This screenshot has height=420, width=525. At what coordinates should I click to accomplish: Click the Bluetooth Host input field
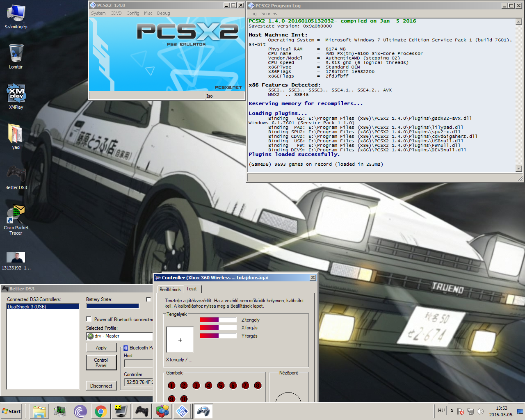coord(139,363)
